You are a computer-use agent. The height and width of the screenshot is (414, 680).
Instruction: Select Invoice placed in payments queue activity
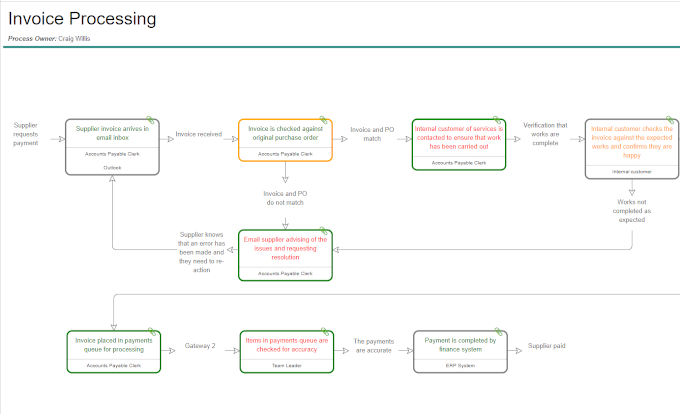tap(114, 352)
